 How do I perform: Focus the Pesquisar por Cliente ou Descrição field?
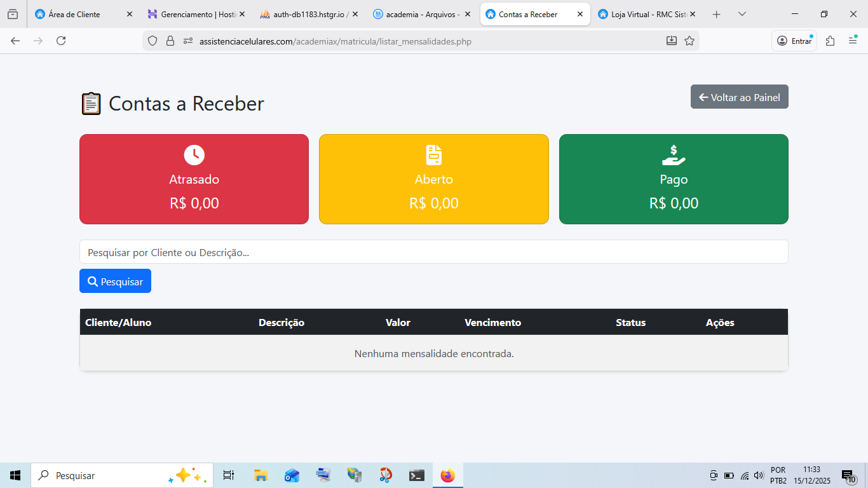tap(433, 252)
